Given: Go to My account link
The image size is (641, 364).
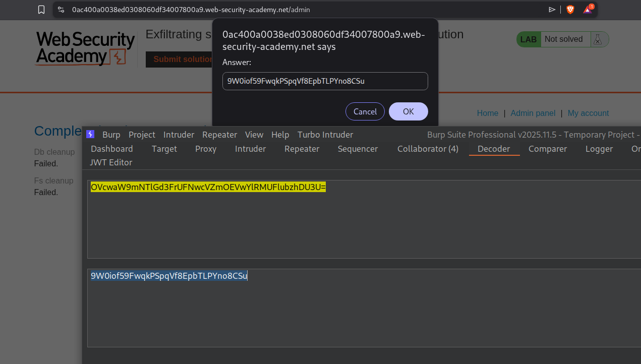Looking at the screenshot, I should point(588,113).
